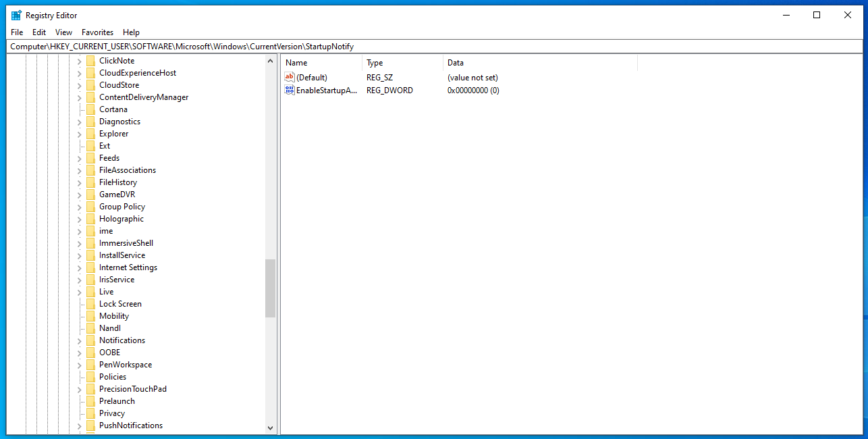This screenshot has height=439, width=868.
Task: Expand the CloudStore key
Action: pyautogui.click(x=79, y=85)
